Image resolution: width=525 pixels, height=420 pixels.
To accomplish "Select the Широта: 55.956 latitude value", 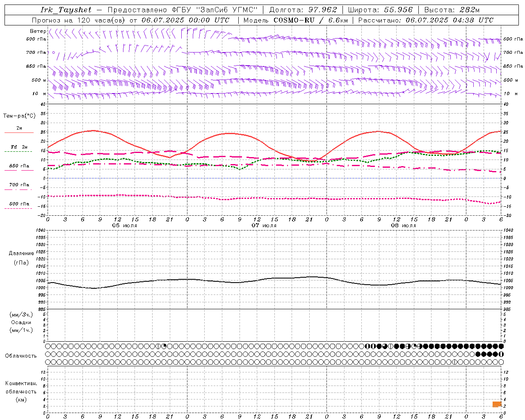I will [x=380, y=10].
